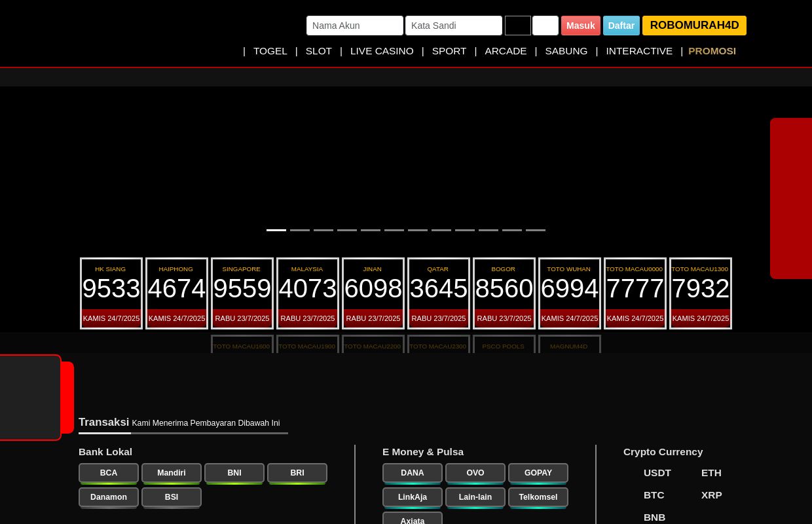The height and width of the screenshot is (524, 812).
Task: Select the first banner slide indicator
Action: pos(276,230)
